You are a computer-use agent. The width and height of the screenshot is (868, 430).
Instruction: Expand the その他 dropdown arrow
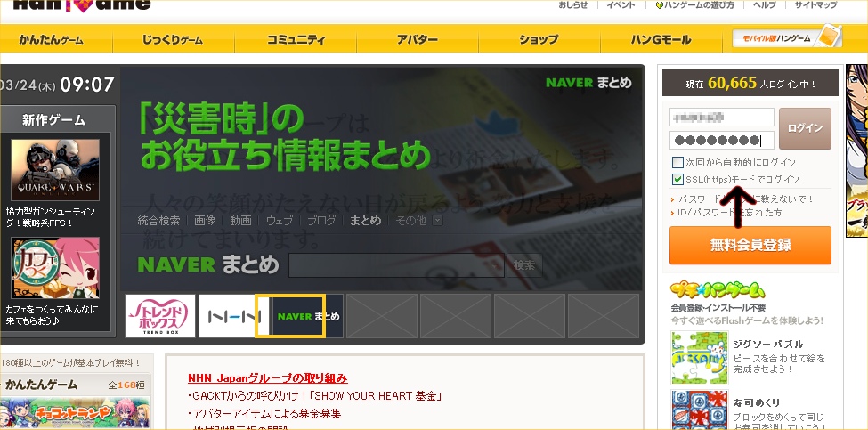click(x=437, y=220)
